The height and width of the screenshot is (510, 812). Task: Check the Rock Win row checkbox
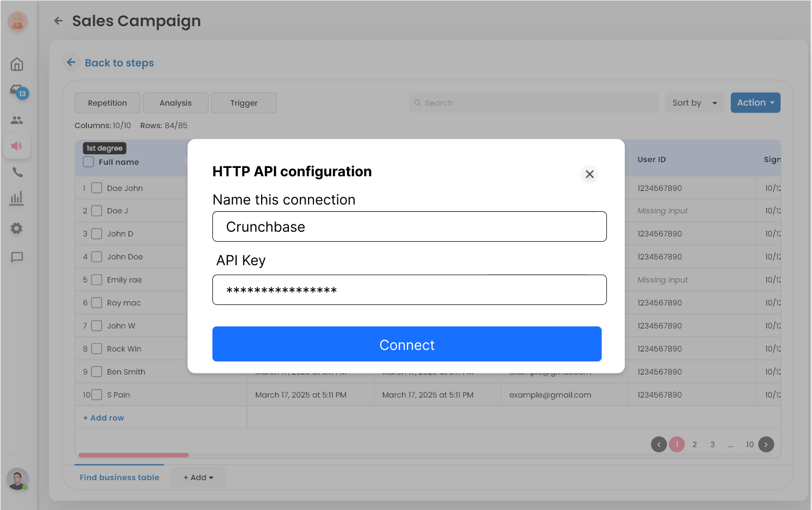point(97,349)
